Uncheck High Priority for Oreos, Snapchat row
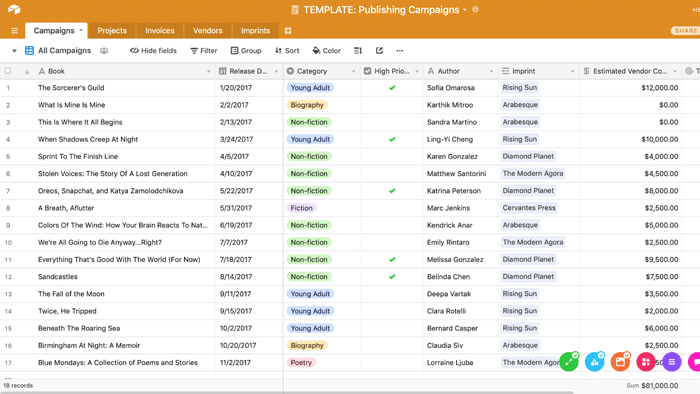700x394 pixels. [392, 191]
